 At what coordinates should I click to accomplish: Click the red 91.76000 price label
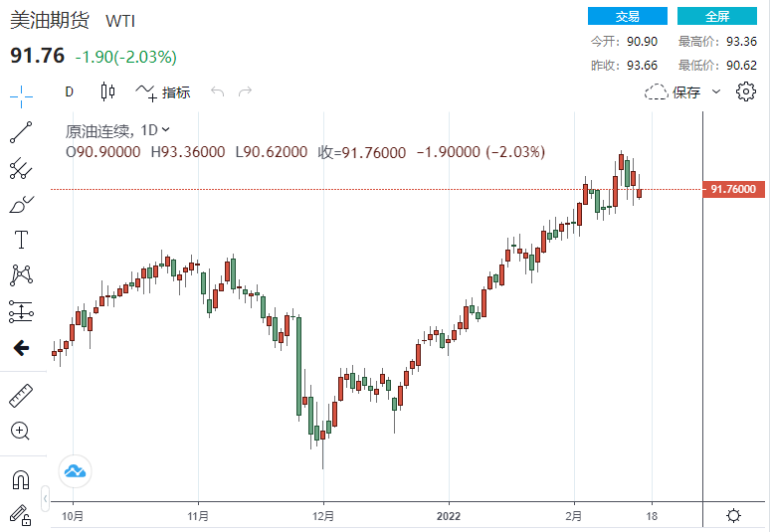click(x=734, y=189)
